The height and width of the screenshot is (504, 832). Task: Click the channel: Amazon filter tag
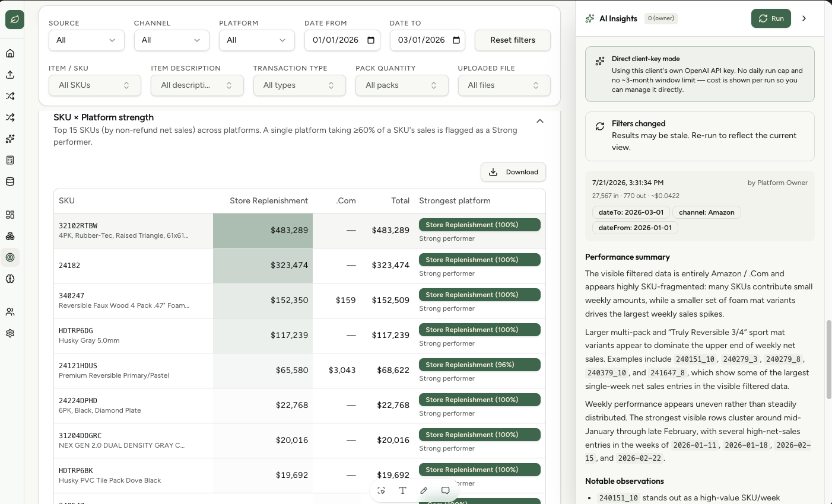coord(707,212)
